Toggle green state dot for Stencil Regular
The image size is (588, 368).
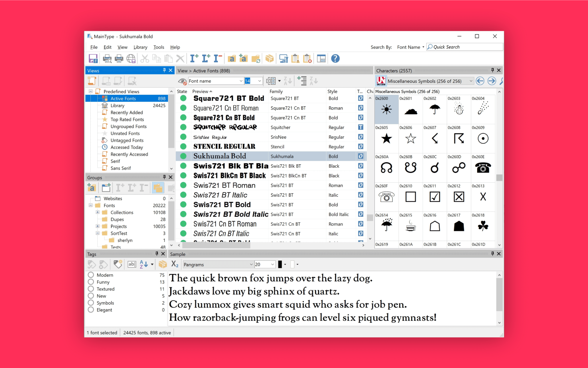(x=183, y=147)
